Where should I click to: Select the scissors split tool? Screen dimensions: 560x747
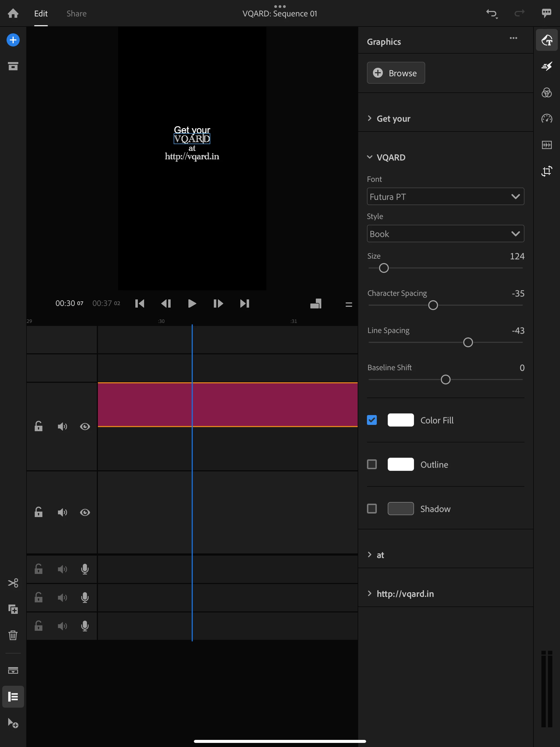(13, 583)
